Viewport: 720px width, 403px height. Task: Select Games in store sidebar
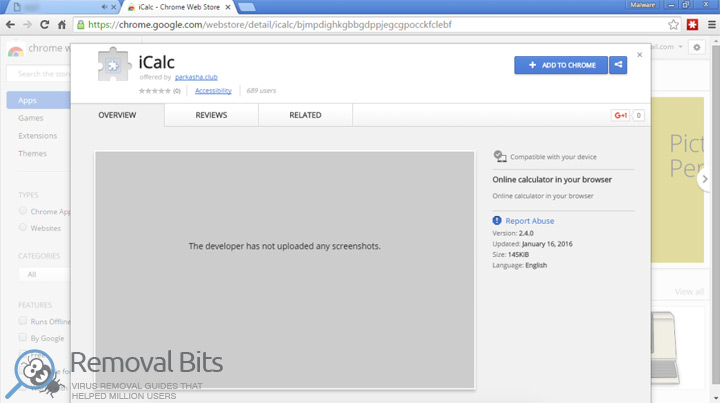click(x=31, y=118)
